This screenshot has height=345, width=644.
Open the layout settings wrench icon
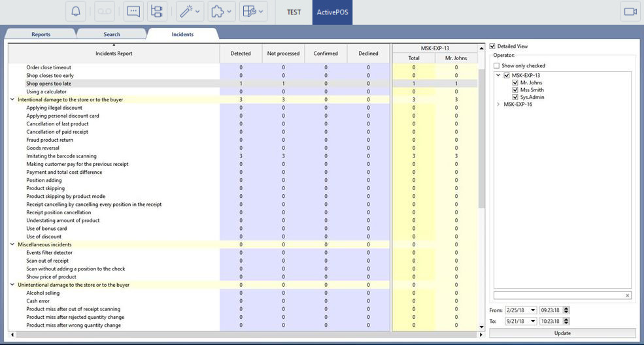tap(253, 12)
